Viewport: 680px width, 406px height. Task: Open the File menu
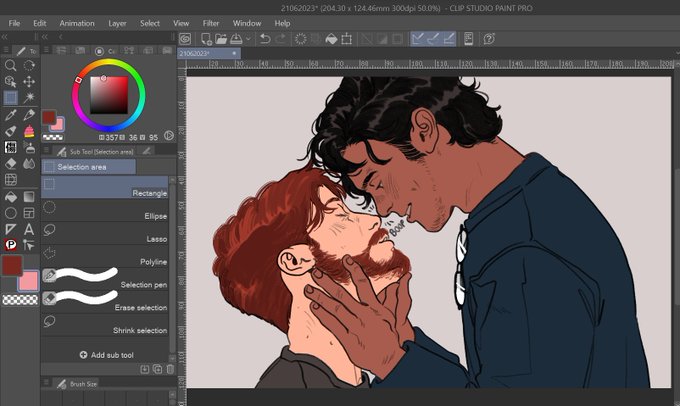tap(14, 23)
